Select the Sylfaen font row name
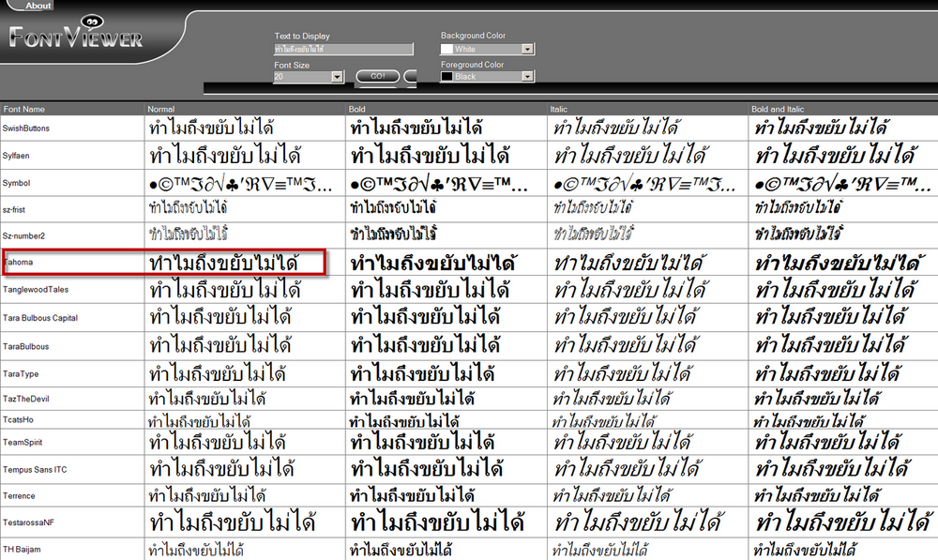938x560 pixels. (x=16, y=156)
